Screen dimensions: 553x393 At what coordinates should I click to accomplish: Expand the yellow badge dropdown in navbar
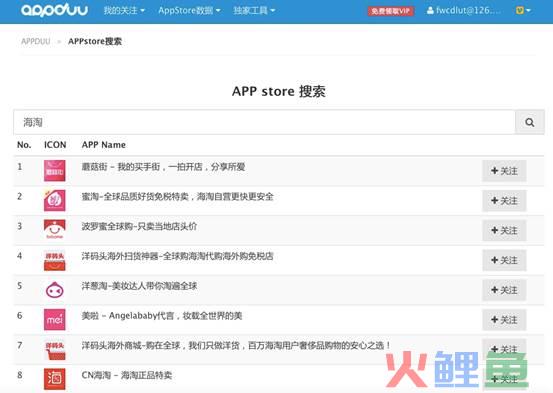(x=523, y=11)
